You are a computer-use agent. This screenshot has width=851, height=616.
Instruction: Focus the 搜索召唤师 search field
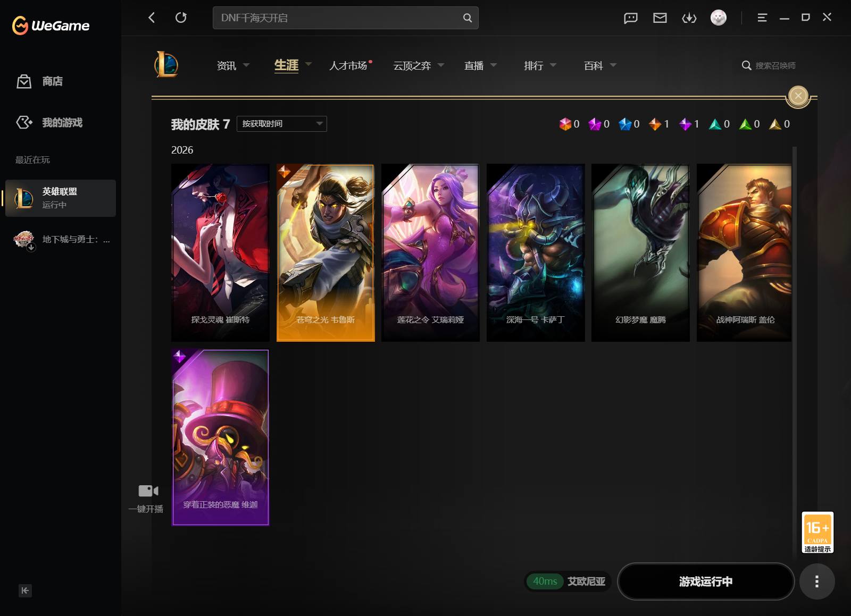(x=775, y=65)
